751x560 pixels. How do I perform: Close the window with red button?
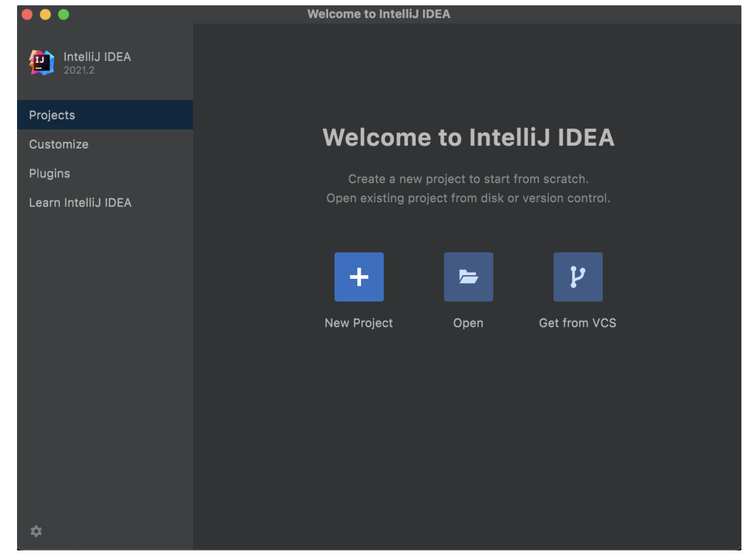click(x=27, y=14)
